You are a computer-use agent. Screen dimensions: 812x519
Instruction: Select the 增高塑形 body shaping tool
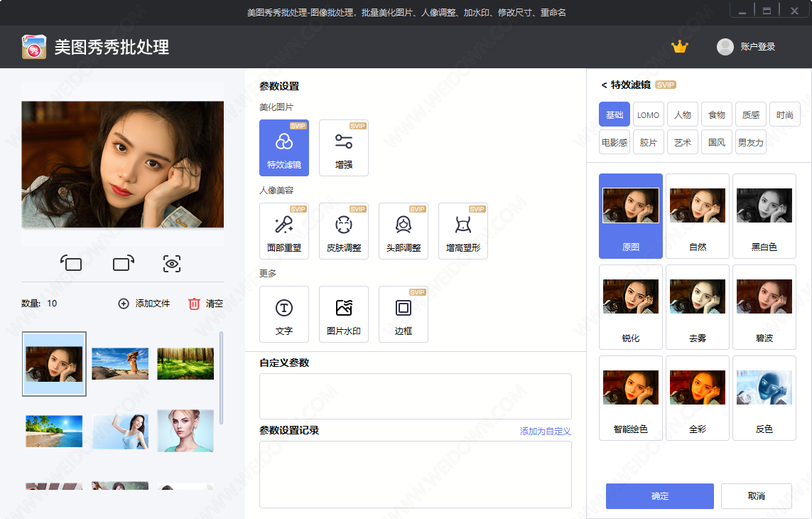tap(463, 231)
